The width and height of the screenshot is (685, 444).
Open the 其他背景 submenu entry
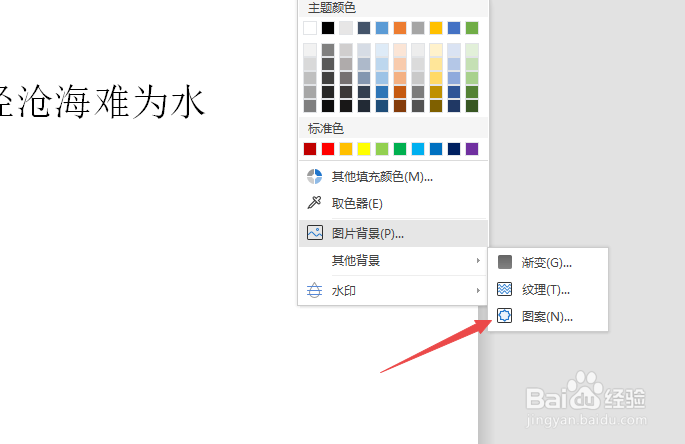click(x=393, y=260)
